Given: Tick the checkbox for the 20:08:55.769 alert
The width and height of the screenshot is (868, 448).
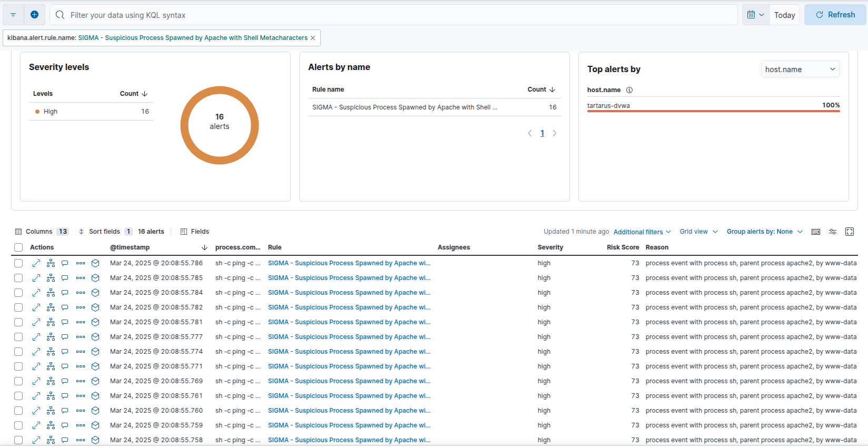Looking at the screenshot, I should click(18, 381).
